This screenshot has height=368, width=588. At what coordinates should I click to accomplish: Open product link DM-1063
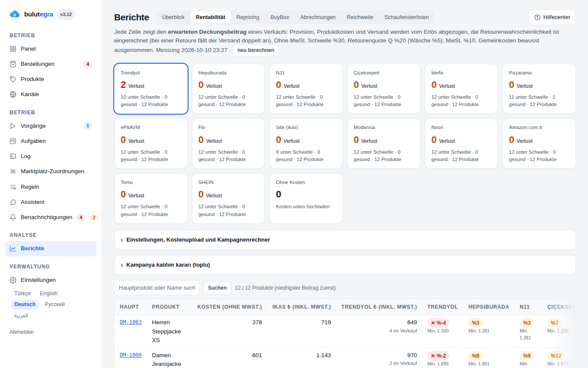pos(131,322)
